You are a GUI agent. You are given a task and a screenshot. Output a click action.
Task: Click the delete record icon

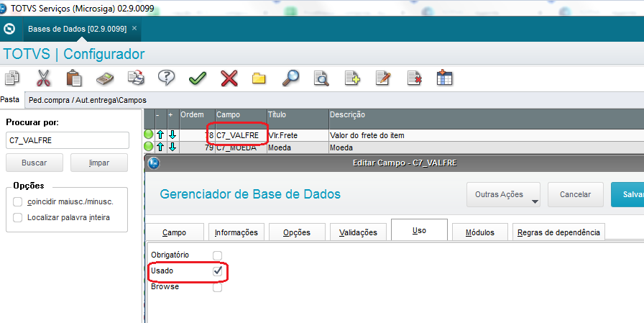click(414, 78)
